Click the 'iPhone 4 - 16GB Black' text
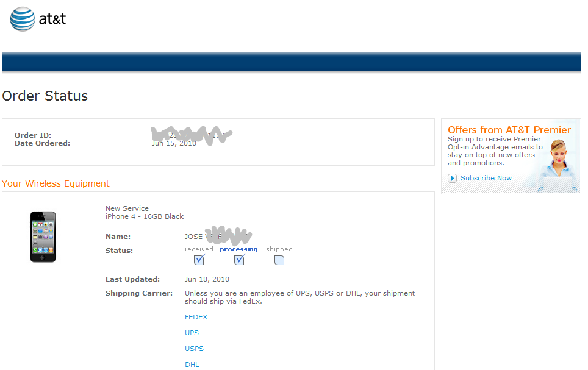Screen dimensions: 588x370 click(x=145, y=216)
